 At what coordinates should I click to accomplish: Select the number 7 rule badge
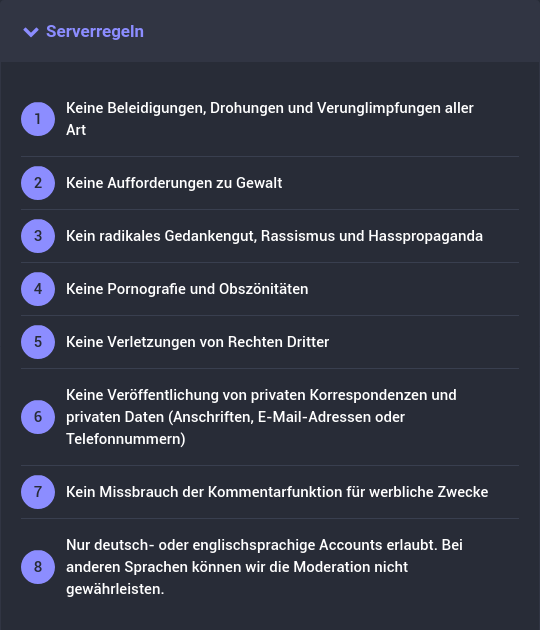click(38, 492)
